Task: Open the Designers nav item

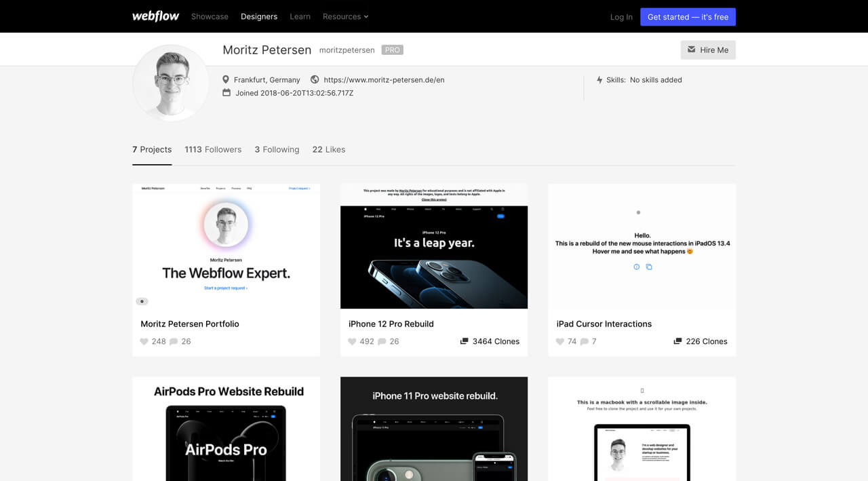Action: click(x=259, y=16)
